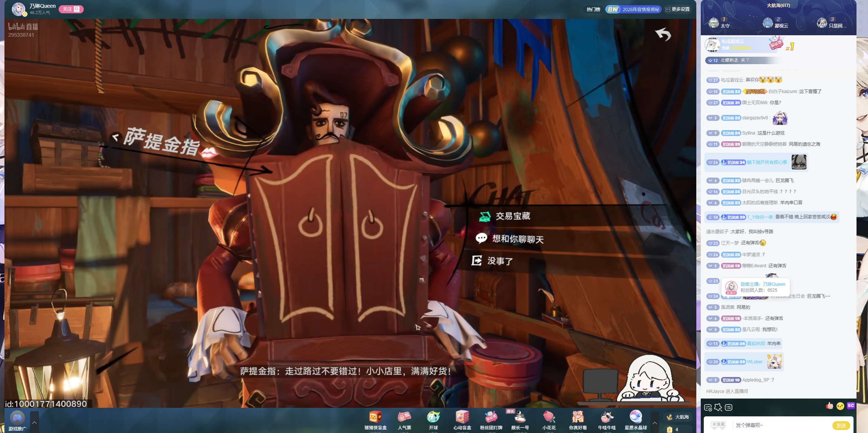Expand the arrow beside 游戏推广
The height and width of the screenshot is (433, 868).
pyautogui.click(x=34, y=422)
